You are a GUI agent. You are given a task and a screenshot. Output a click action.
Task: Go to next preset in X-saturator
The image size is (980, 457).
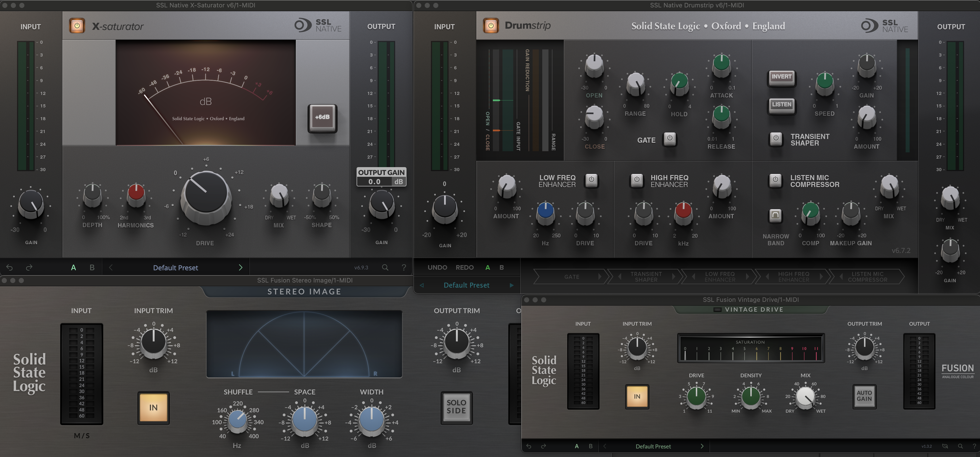tap(240, 268)
